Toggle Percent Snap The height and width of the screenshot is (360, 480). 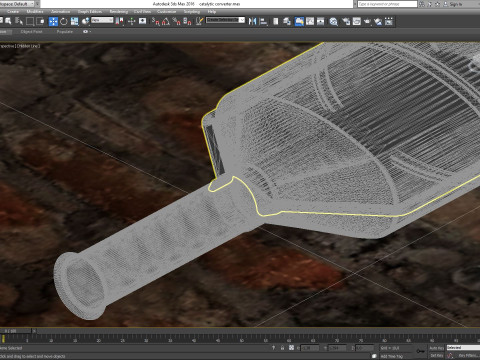176,22
